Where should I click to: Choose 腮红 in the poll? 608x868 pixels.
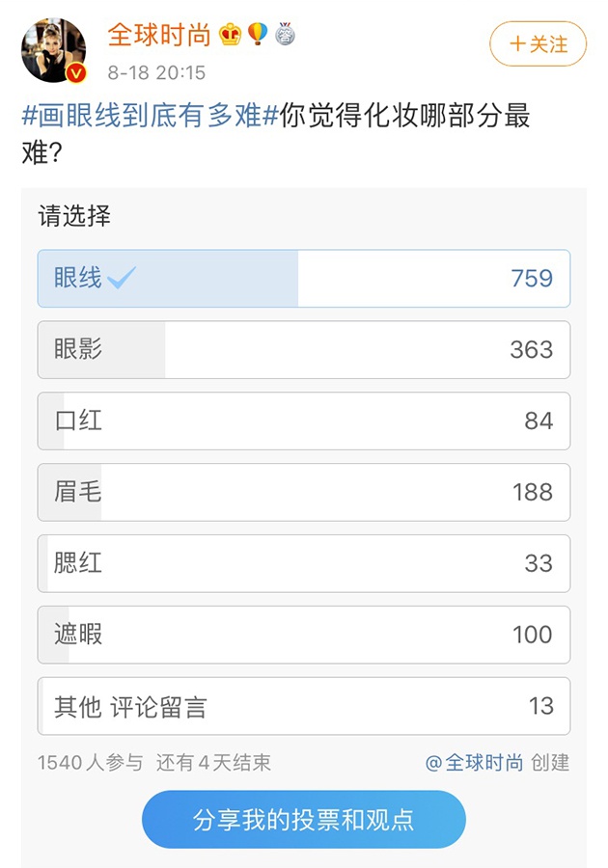pyautogui.click(x=303, y=563)
